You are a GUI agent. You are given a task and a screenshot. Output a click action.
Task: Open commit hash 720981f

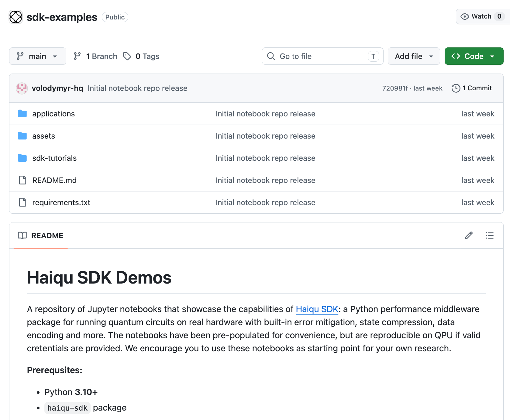395,88
